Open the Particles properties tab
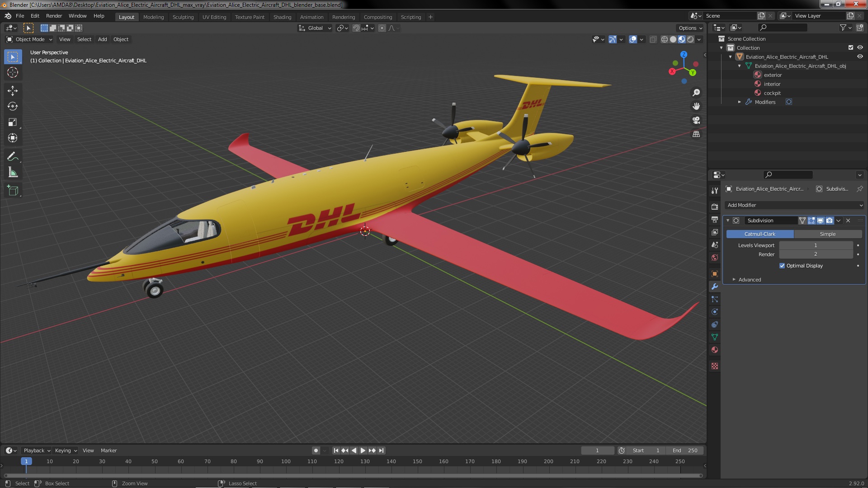The height and width of the screenshot is (488, 868). (x=715, y=299)
